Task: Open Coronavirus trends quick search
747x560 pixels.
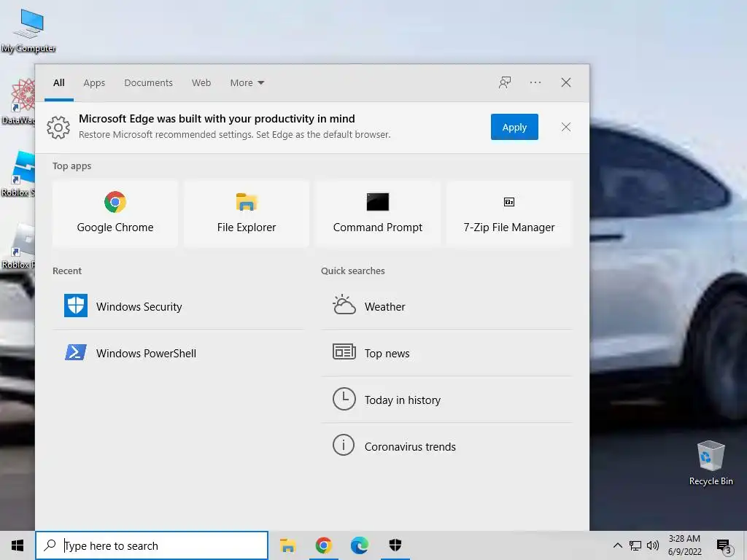Action: click(x=446, y=446)
